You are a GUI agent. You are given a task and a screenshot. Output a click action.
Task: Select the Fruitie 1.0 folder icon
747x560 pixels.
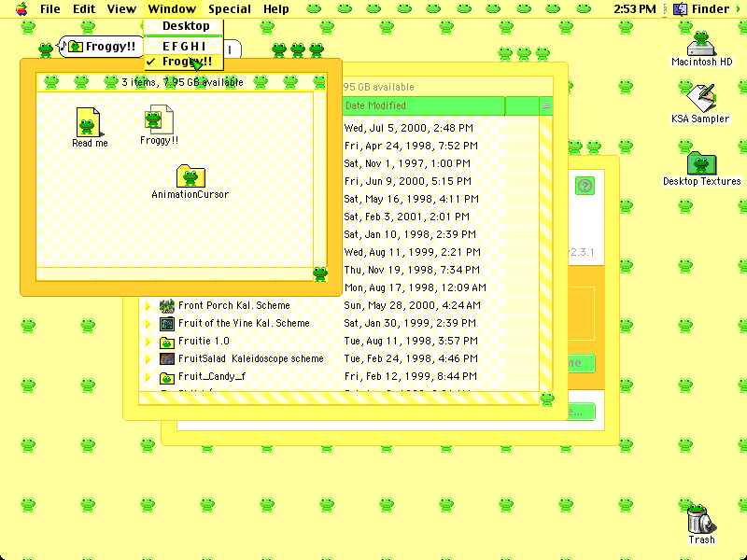(167, 342)
